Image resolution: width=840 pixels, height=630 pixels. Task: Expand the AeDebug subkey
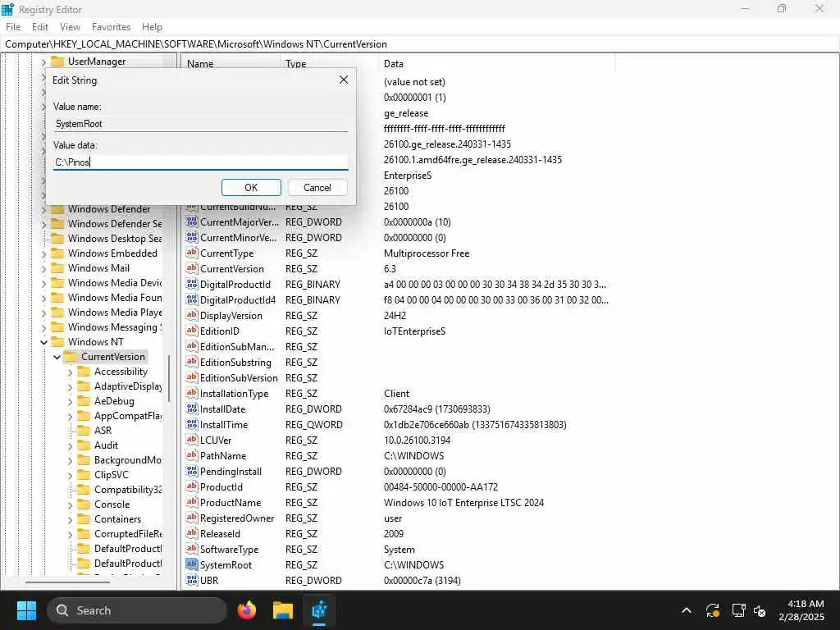click(x=71, y=401)
